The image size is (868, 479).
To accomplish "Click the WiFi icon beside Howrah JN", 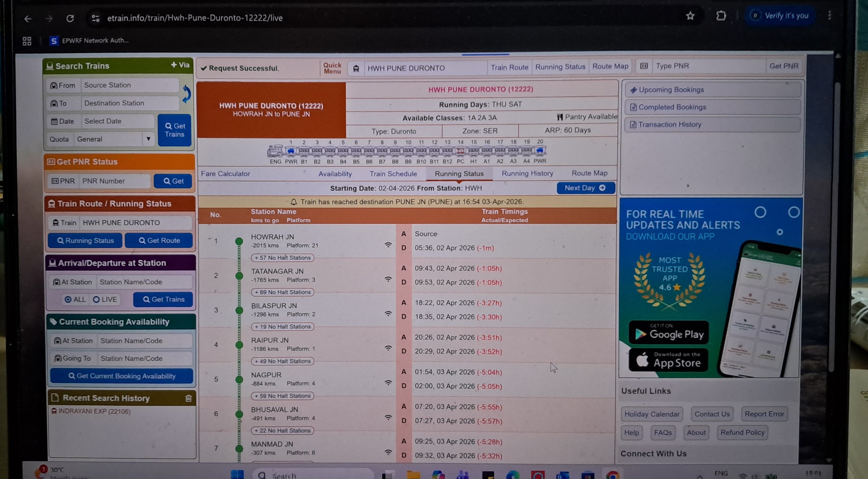I will pos(388,245).
